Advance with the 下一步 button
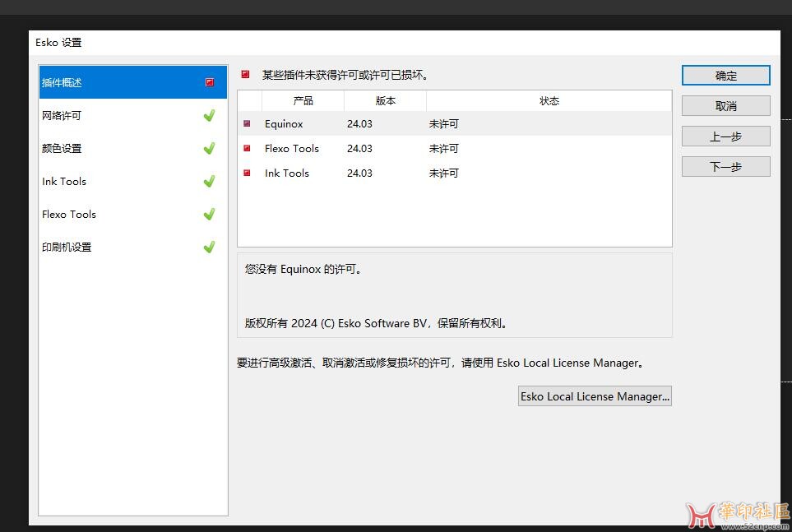 726,167
